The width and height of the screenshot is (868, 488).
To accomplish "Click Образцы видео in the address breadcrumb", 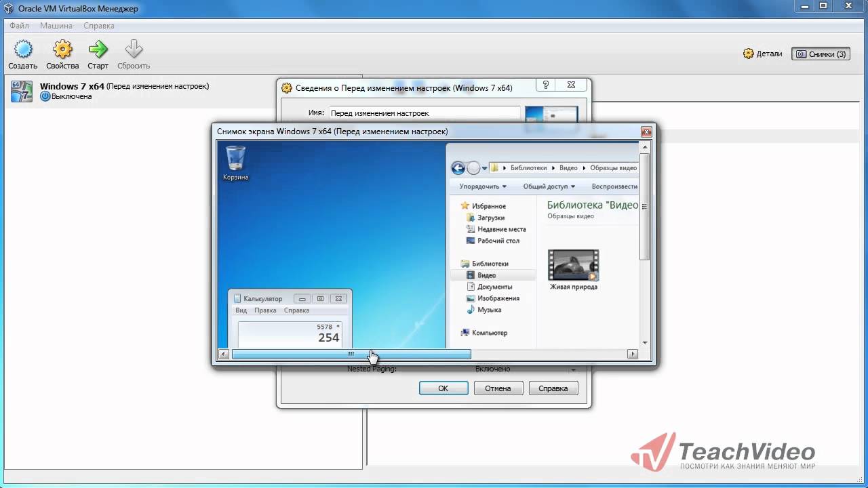I will pos(614,168).
